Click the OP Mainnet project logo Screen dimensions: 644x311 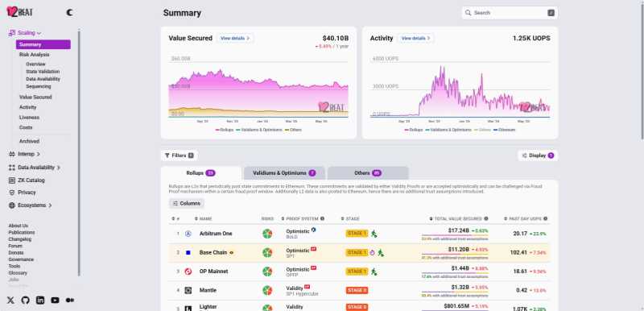[188, 272]
